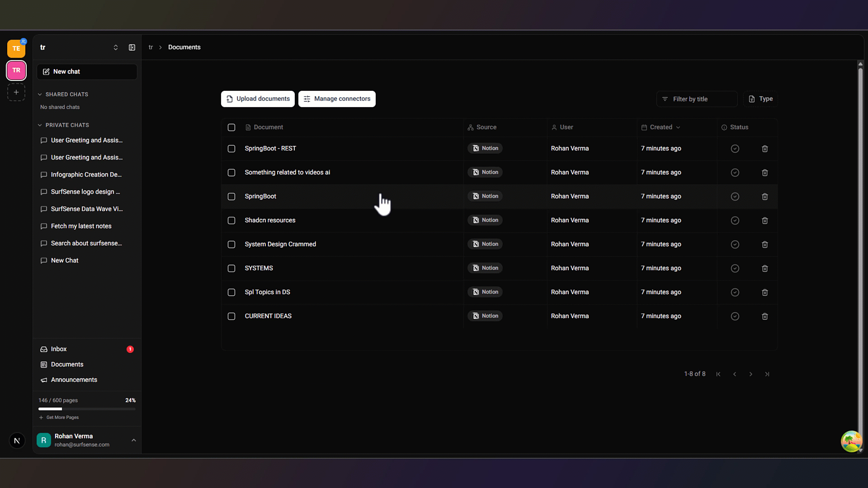
Task: Toggle the sidebar collapse icon
Action: click(x=132, y=47)
